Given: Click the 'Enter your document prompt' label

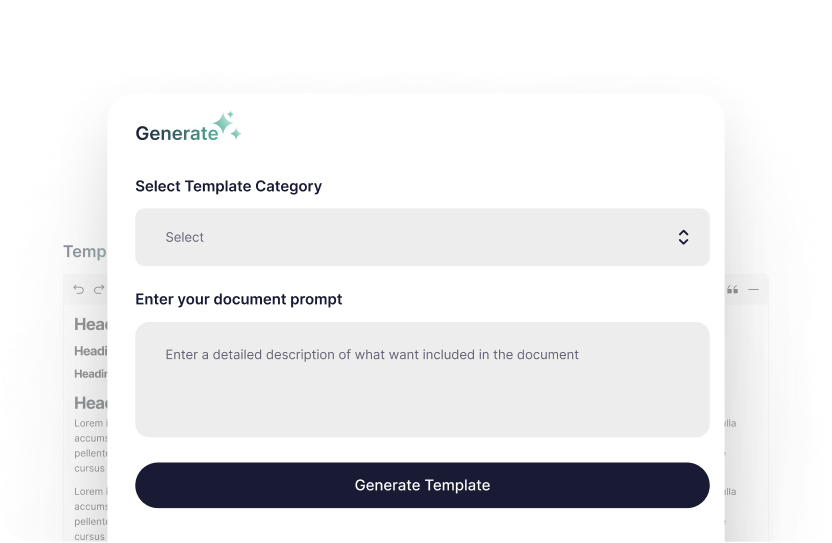Looking at the screenshot, I should (238, 299).
